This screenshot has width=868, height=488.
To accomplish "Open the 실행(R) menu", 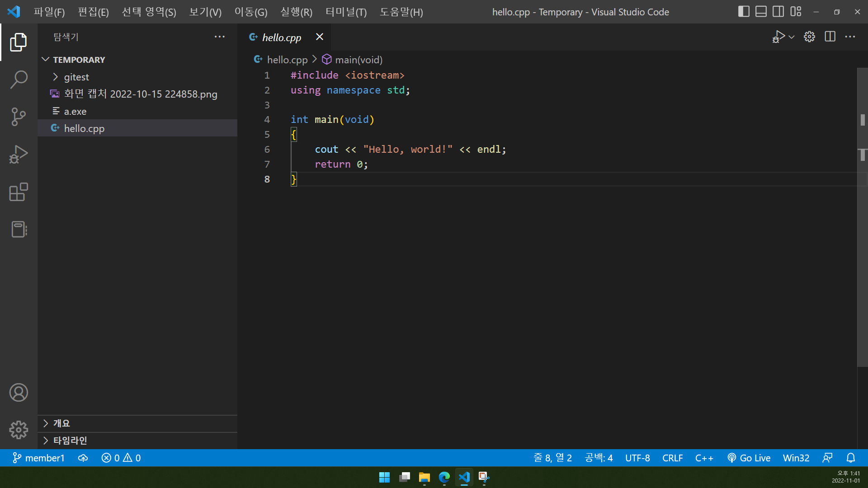I will tap(297, 12).
